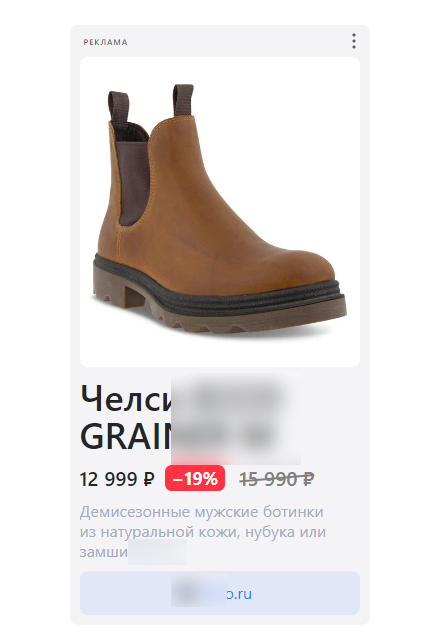Viewport: 431px width, 636px height.
Task: Click the word Челси in the title
Action: (x=126, y=398)
